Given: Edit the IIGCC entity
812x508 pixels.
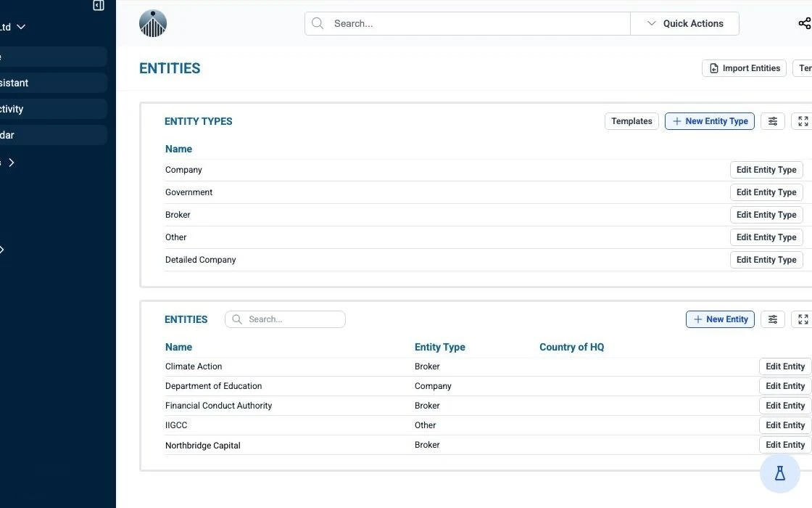Looking at the screenshot, I should pos(785,425).
